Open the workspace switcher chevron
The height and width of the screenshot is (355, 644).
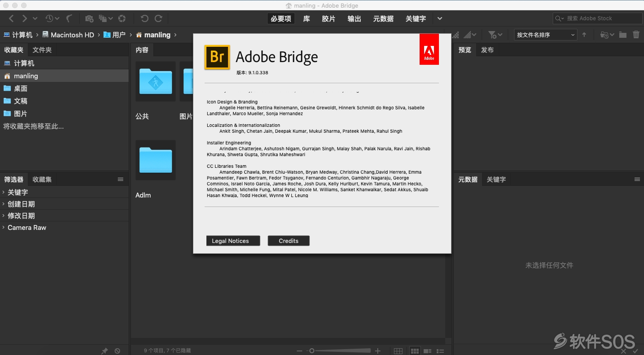(440, 18)
